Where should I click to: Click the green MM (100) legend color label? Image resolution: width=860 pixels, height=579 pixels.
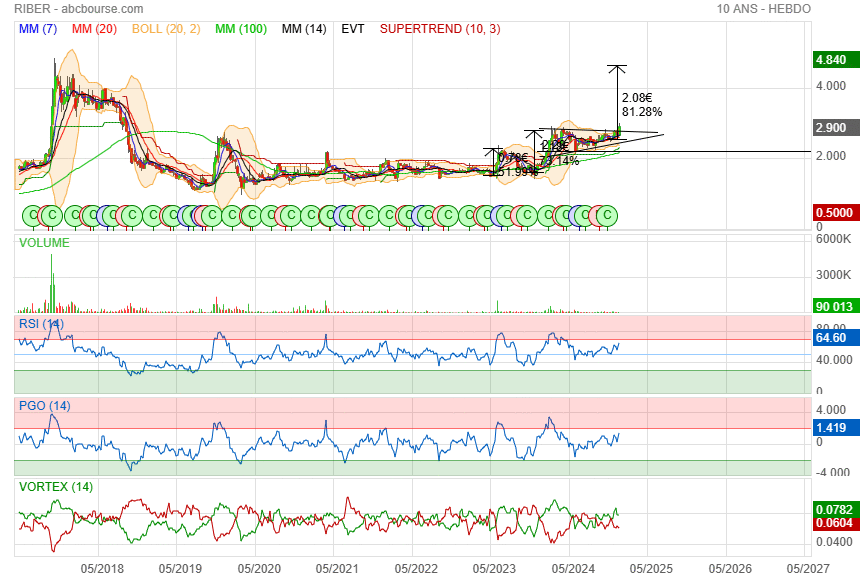coord(240,29)
